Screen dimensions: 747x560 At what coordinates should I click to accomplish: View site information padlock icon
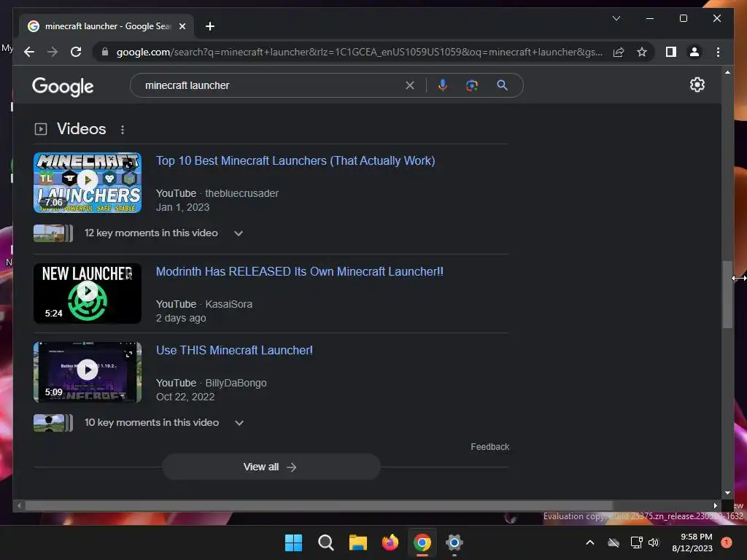(105, 52)
